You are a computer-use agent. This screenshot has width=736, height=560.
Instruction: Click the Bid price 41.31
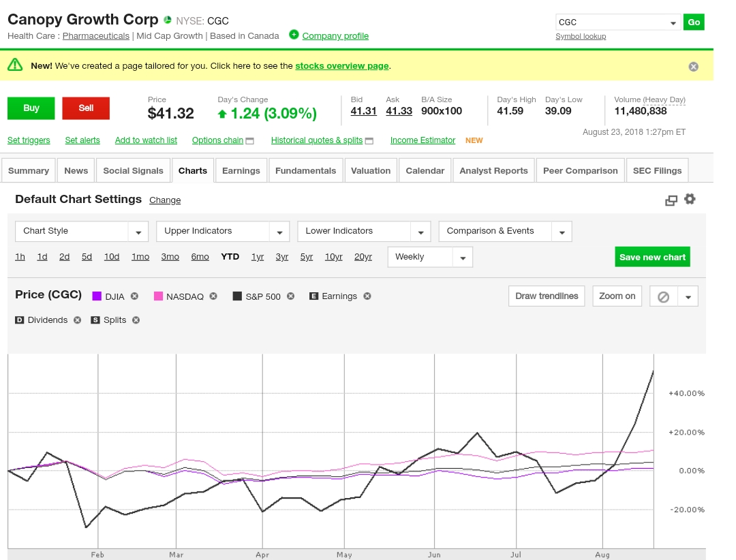364,111
